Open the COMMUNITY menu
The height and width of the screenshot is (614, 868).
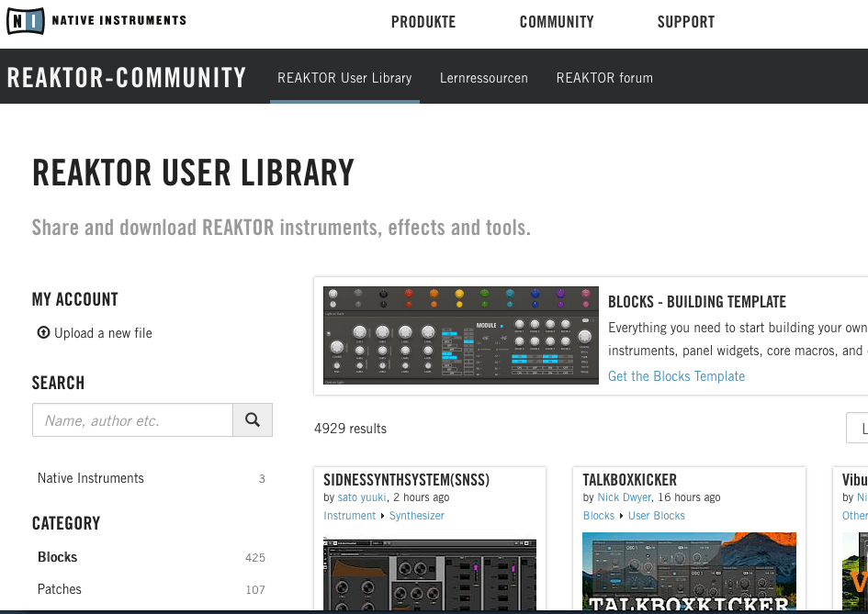point(557,22)
